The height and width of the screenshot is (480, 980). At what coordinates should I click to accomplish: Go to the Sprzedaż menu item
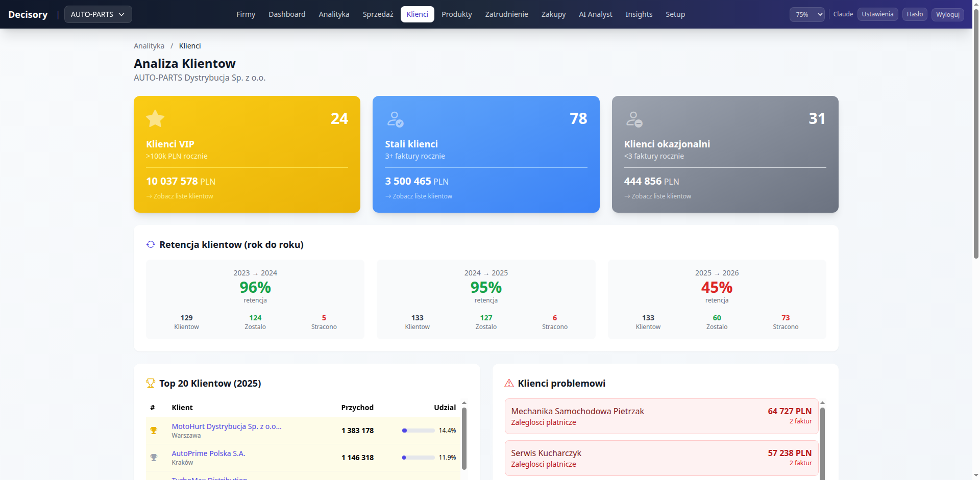pos(378,14)
